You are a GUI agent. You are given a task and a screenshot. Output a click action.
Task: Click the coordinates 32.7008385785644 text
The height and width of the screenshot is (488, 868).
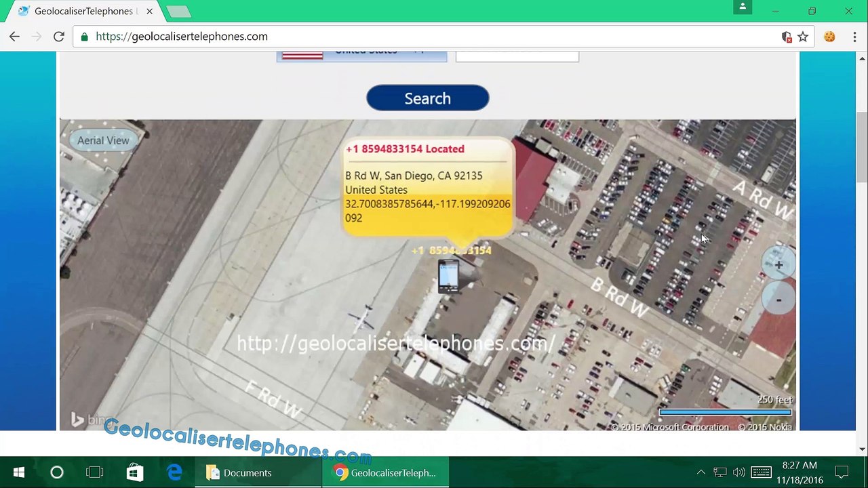(x=428, y=211)
